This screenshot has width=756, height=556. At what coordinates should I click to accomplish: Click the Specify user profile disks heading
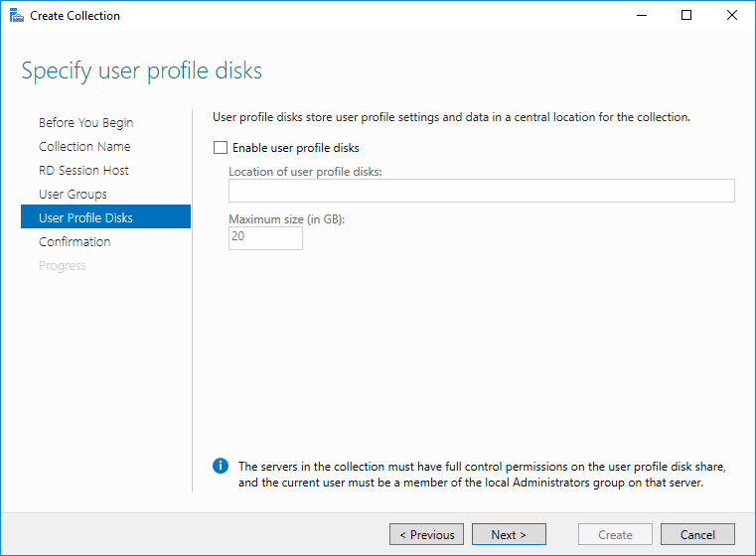pos(142,71)
